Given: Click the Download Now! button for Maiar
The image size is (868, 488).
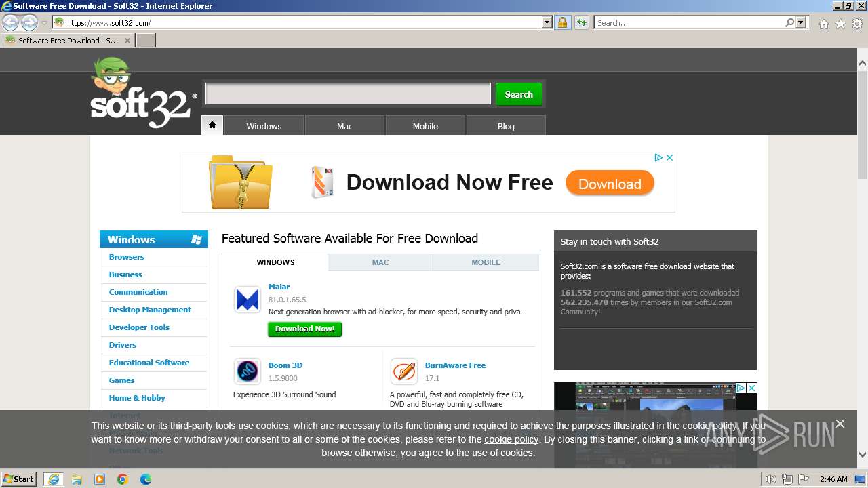Looking at the screenshot, I should 305,329.
